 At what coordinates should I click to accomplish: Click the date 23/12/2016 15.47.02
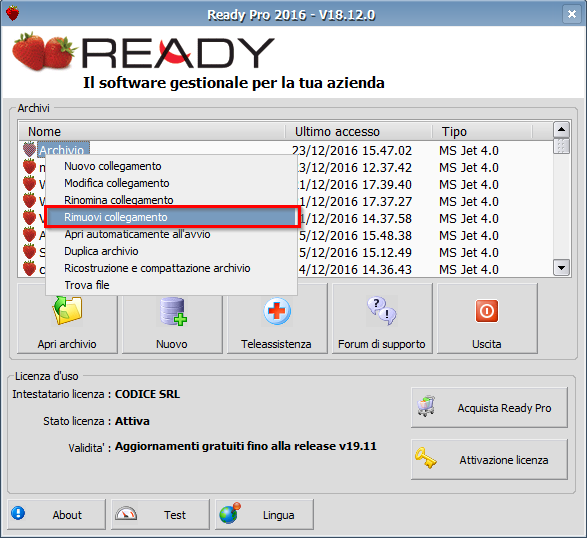click(352, 151)
